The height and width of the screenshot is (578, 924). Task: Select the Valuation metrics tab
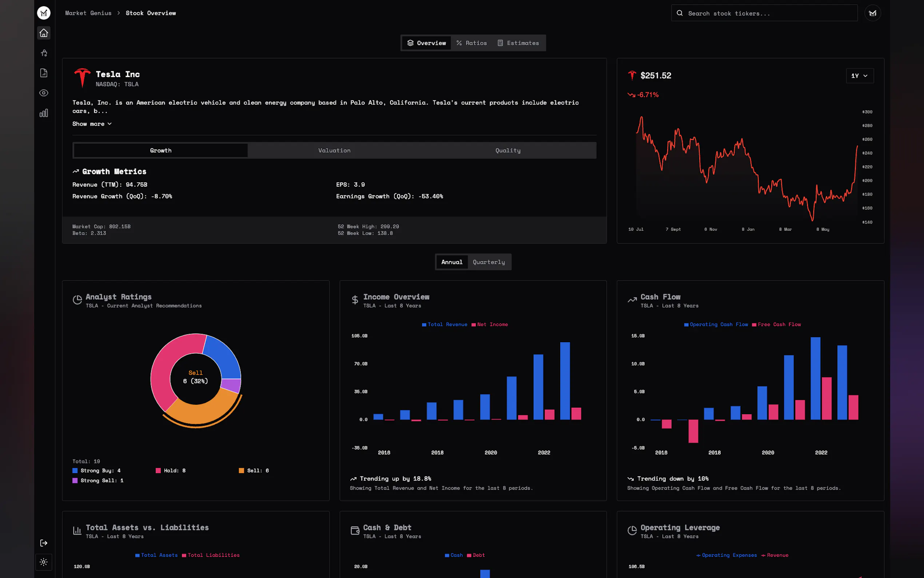tap(334, 150)
